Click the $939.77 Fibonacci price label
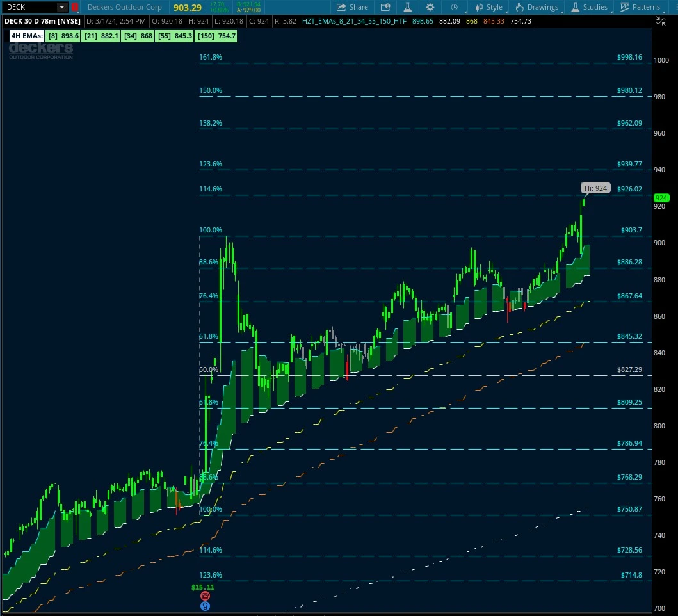 (x=629, y=164)
